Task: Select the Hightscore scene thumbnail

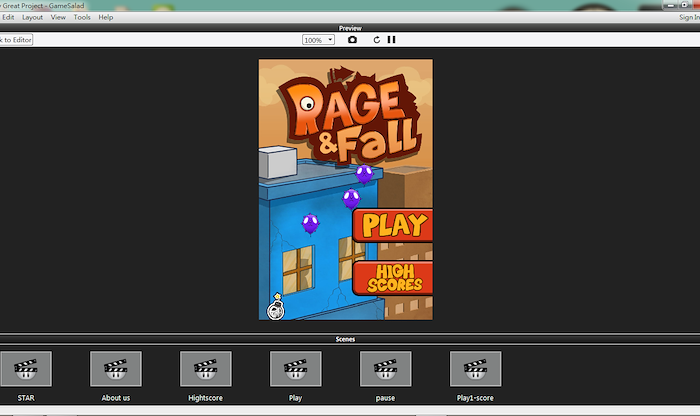Action: pos(206,369)
